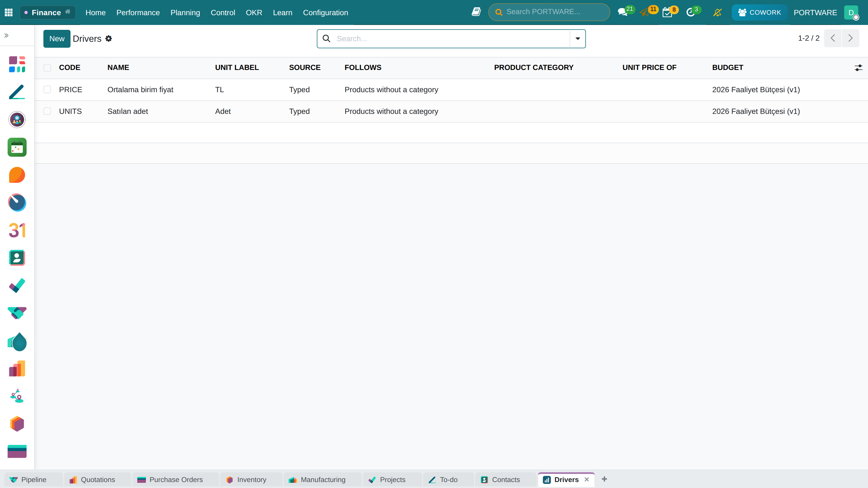Open timer icon with 3 badge
This screenshot has width=868, height=488.
(694, 12)
